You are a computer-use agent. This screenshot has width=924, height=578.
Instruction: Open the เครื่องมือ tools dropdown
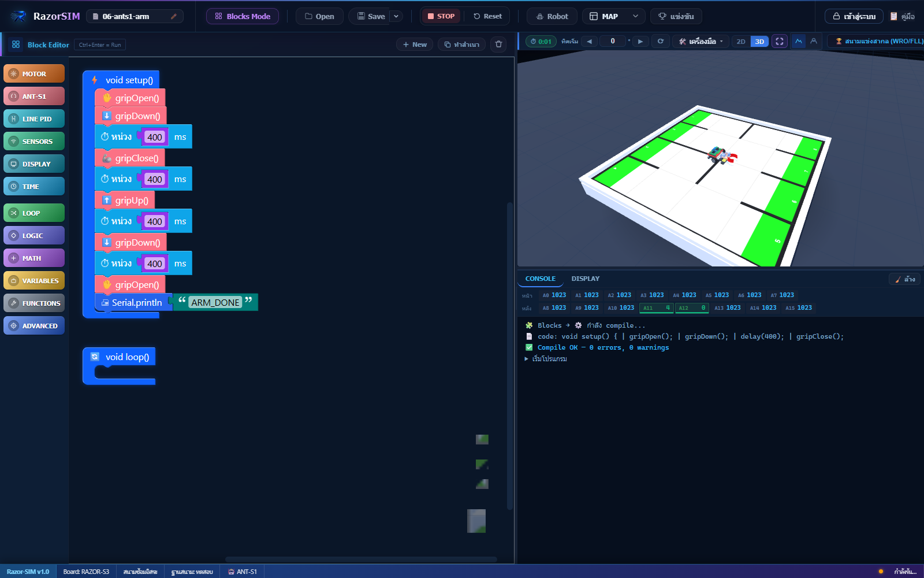[701, 42]
